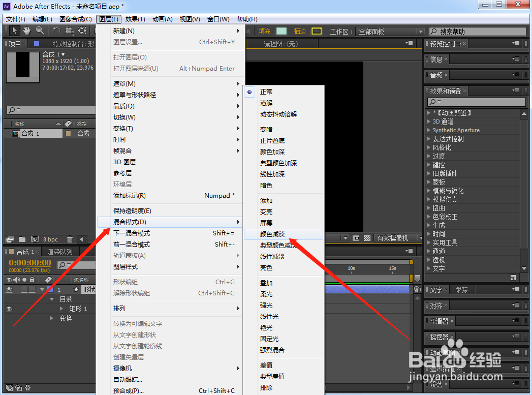Open the fill color swatch
The image size is (532, 395).
pos(281,31)
